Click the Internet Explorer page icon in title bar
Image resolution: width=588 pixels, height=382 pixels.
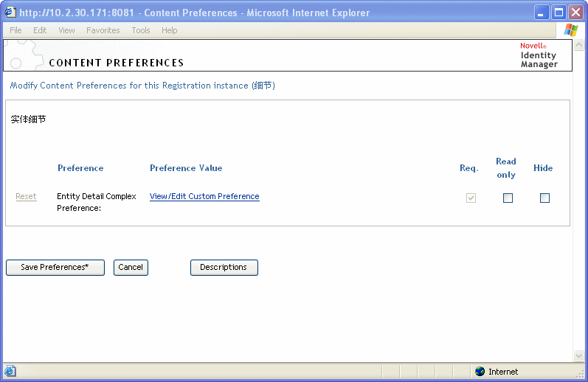click(10, 13)
